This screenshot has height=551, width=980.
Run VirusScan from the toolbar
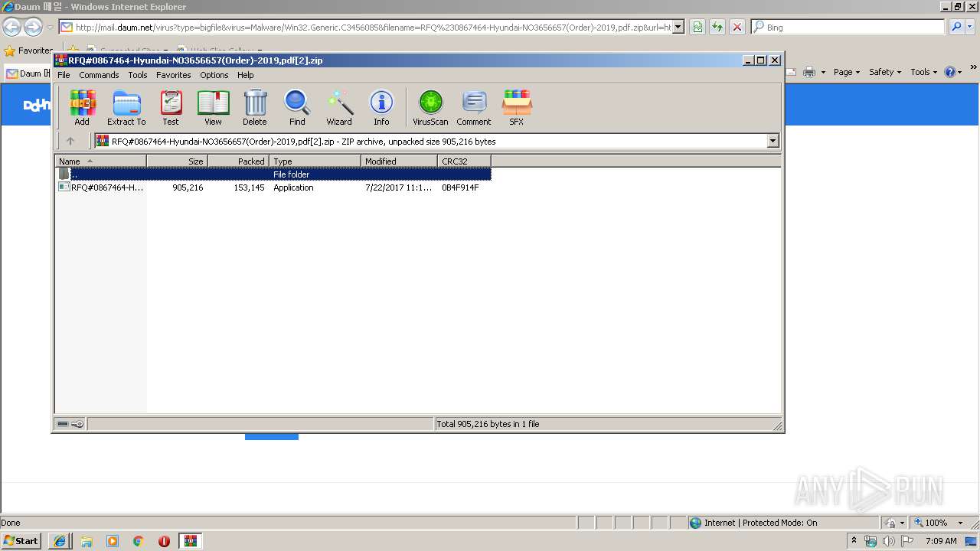pos(430,107)
